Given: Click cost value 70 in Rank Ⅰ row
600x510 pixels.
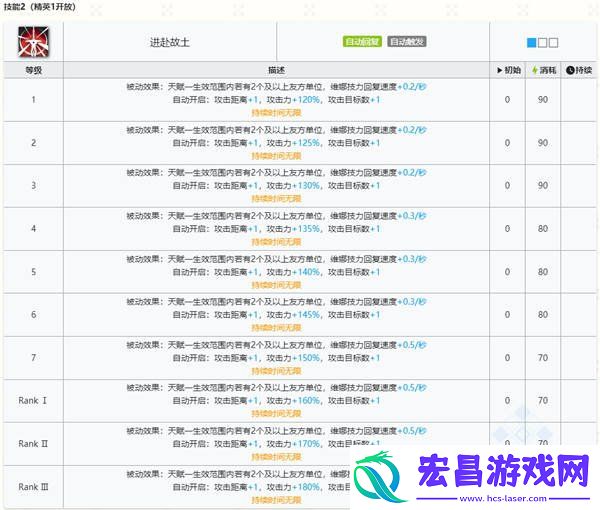Looking at the screenshot, I should (543, 401).
